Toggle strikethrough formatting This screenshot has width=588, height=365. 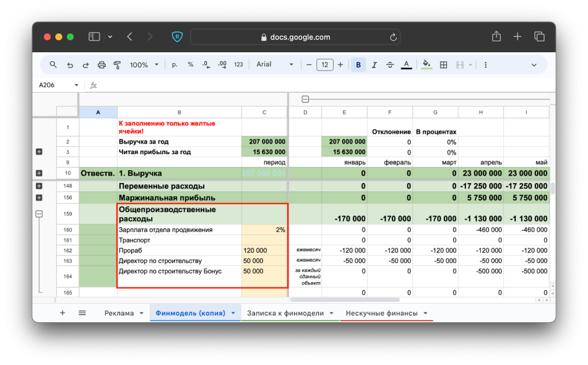coord(390,65)
